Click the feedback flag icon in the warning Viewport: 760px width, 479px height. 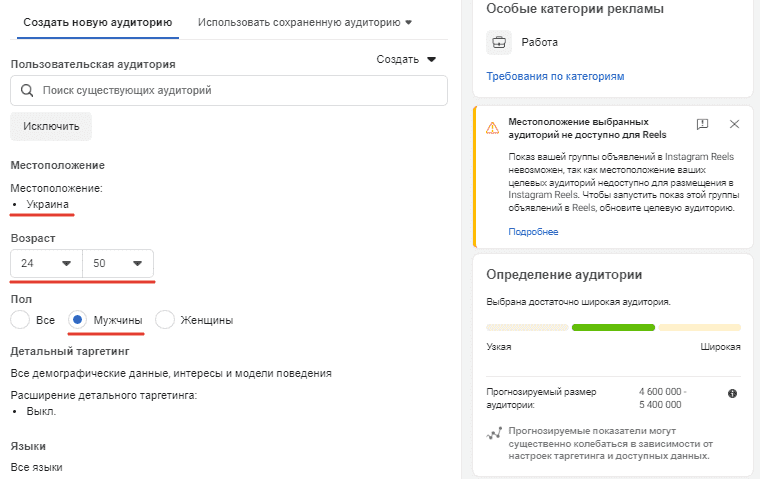click(x=702, y=124)
